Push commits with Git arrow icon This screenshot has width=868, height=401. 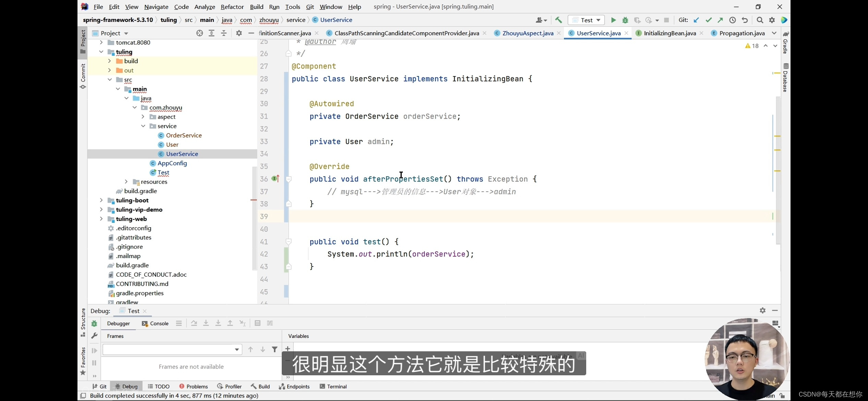pyautogui.click(x=720, y=20)
